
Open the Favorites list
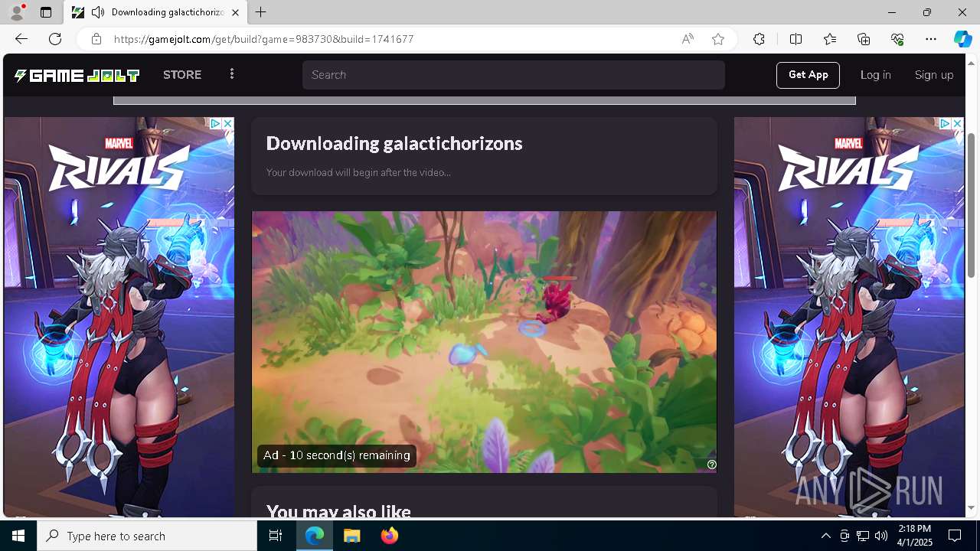point(830,39)
